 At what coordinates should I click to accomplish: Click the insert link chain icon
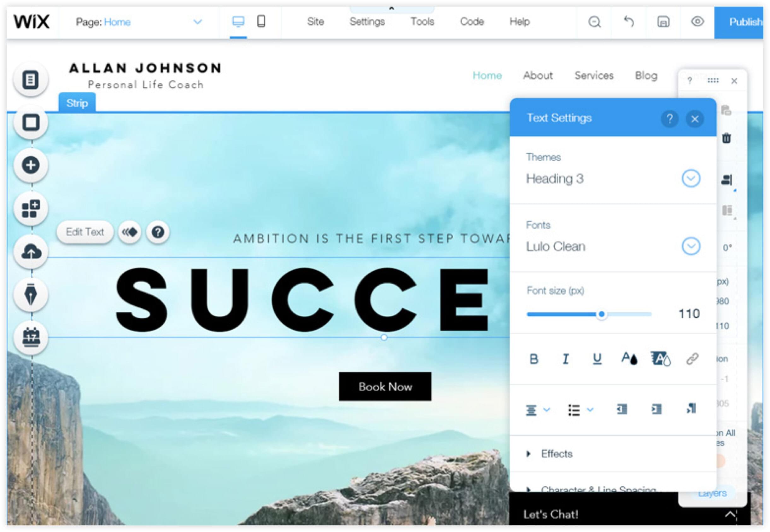(x=692, y=359)
